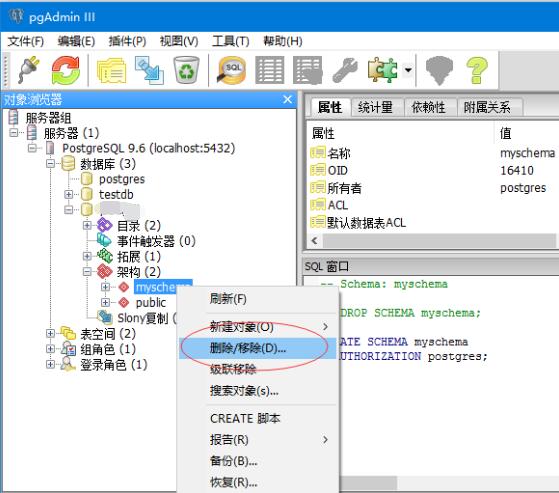The height and width of the screenshot is (493, 559).
Task: Open the 视图(V) menu
Action: click(x=179, y=41)
